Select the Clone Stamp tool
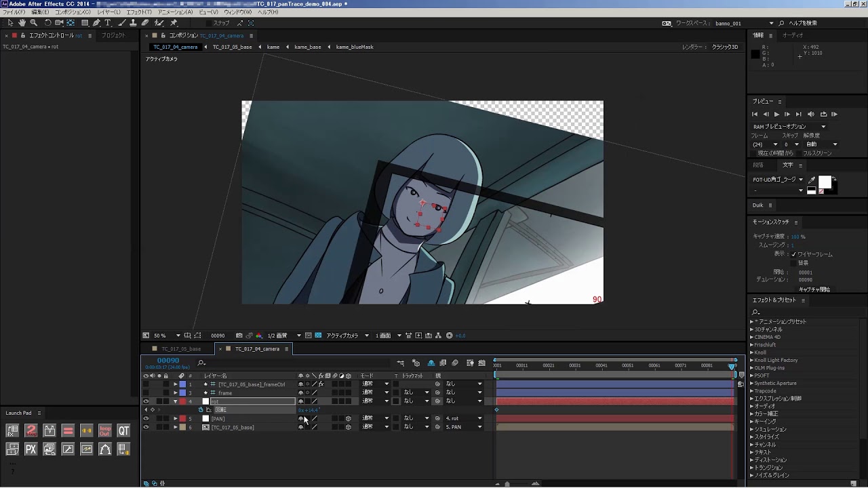 click(x=134, y=23)
